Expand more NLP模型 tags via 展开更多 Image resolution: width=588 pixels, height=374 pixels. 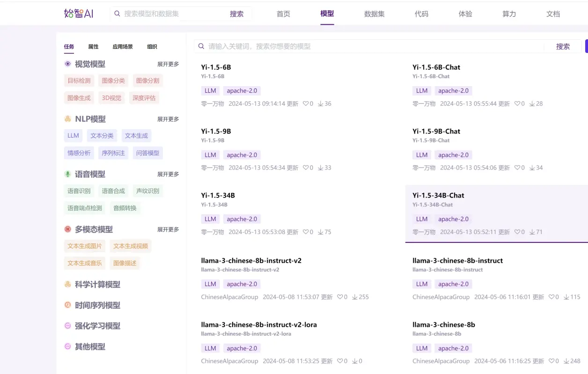tap(168, 119)
